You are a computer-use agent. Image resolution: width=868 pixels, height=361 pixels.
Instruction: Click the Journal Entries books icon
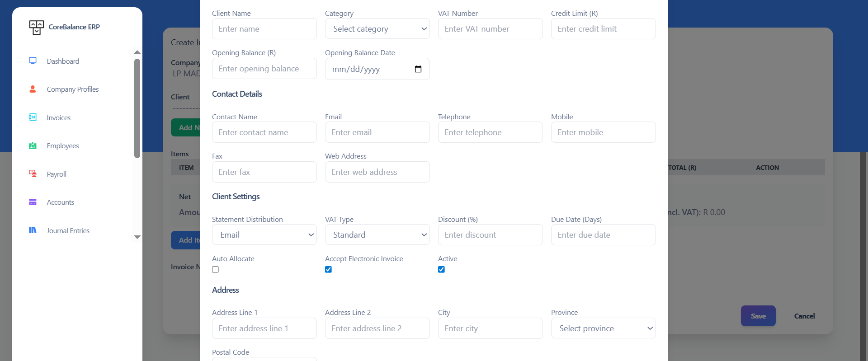pyautogui.click(x=33, y=230)
